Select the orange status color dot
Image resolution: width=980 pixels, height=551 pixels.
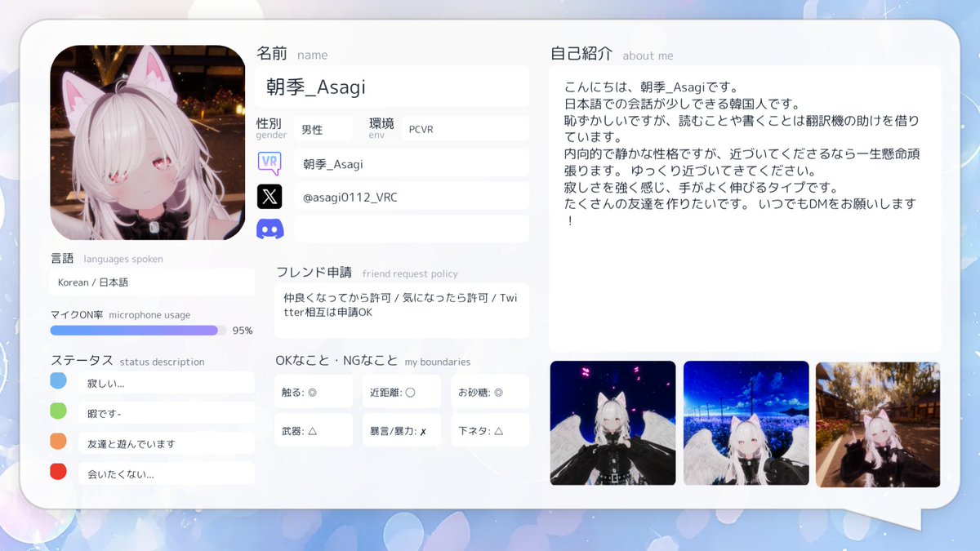tap(58, 442)
